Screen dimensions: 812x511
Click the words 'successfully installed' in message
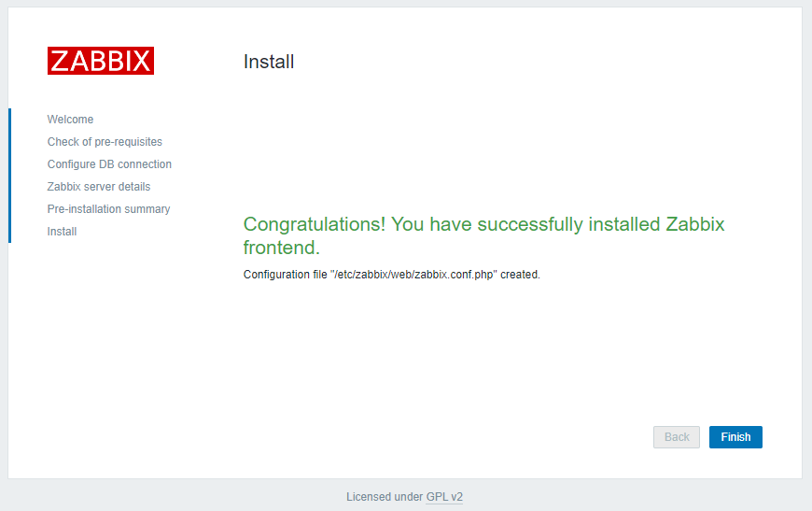(x=546, y=224)
